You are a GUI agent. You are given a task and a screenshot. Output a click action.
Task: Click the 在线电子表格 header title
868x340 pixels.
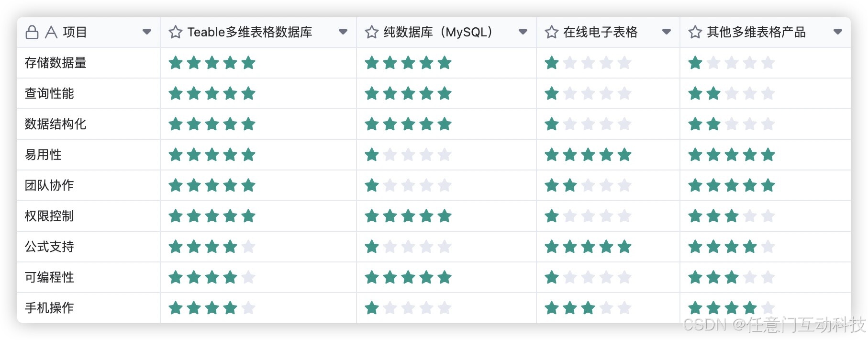[601, 32]
